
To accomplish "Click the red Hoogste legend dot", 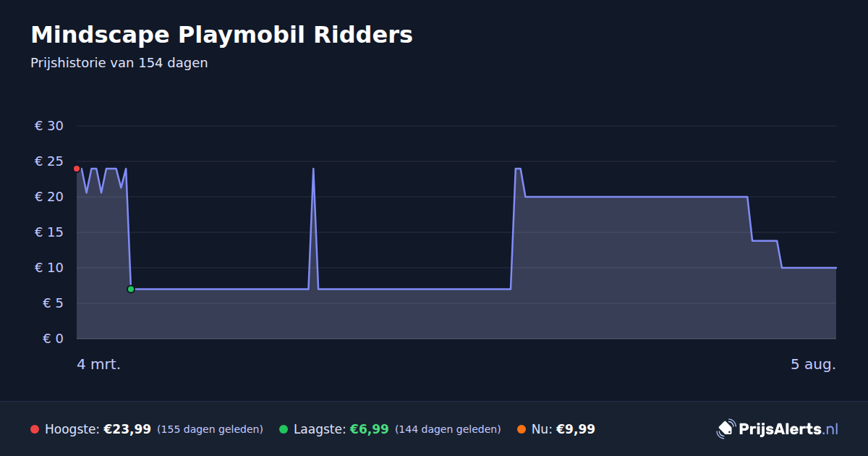I will coord(35,429).
